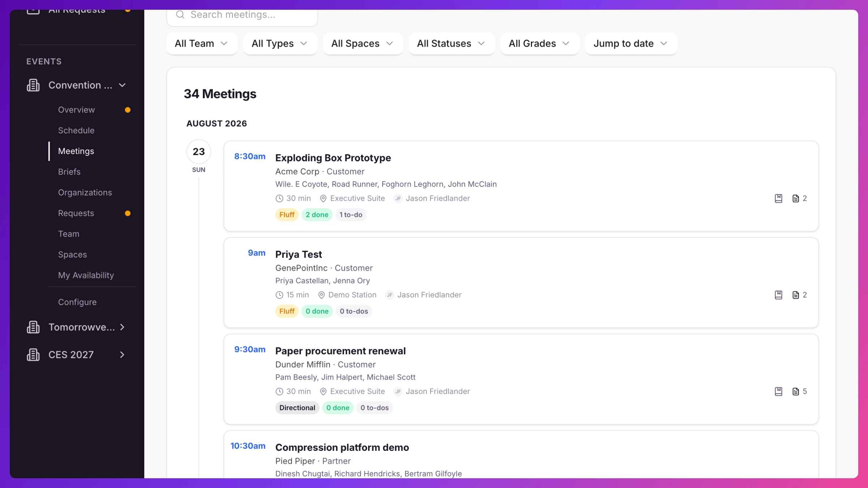Image resolution: width=868 pixels, height=488 pixels.
Task: Click location pin beside Demo Station
Action: tap(321, 295)
